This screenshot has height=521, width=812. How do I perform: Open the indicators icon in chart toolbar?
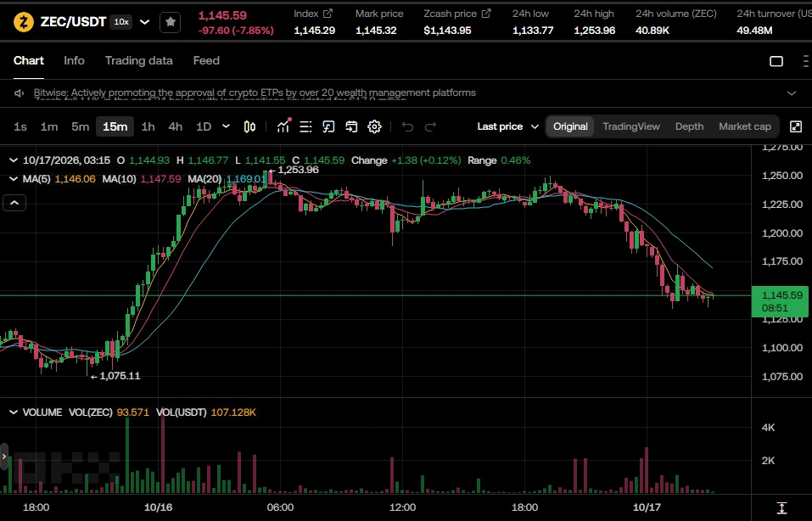283,126
